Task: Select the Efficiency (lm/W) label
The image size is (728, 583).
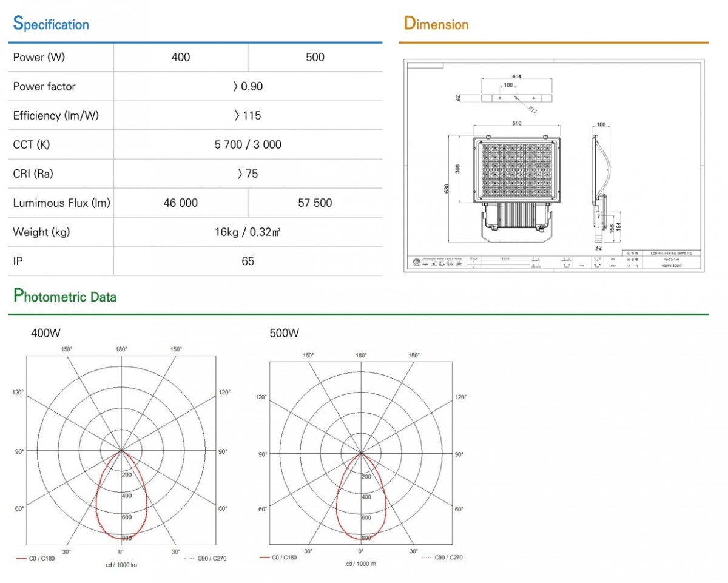Action: (x=56, y=116)
